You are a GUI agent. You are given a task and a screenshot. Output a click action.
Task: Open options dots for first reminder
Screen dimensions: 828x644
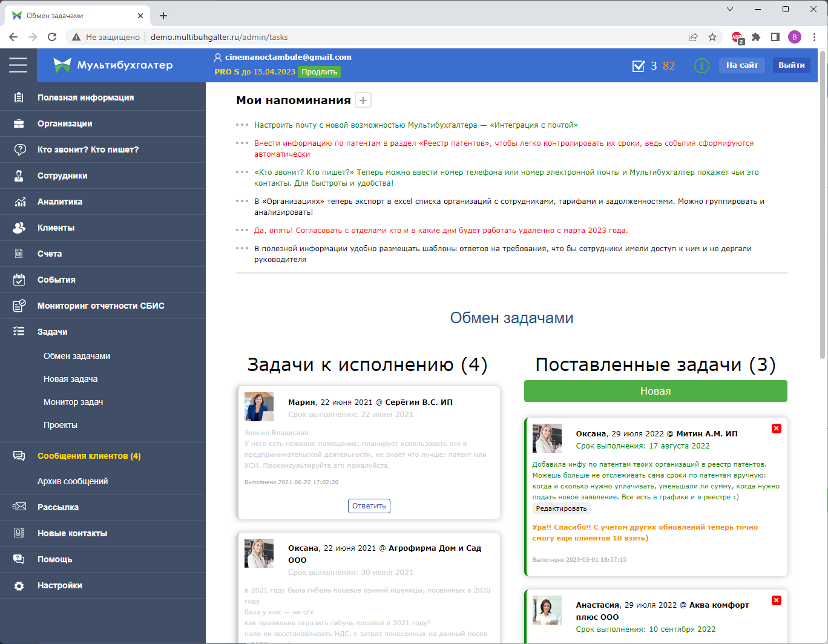tap(242, 125)
